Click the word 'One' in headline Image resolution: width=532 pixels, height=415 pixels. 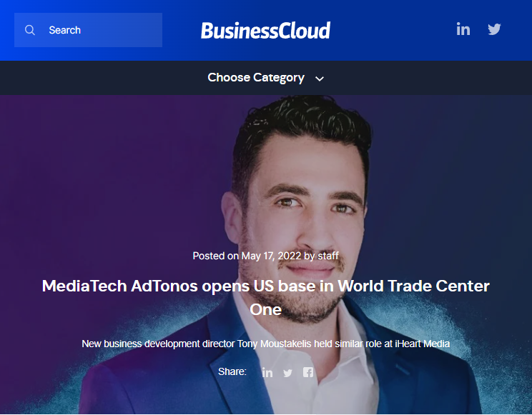(x=266, y=309)
